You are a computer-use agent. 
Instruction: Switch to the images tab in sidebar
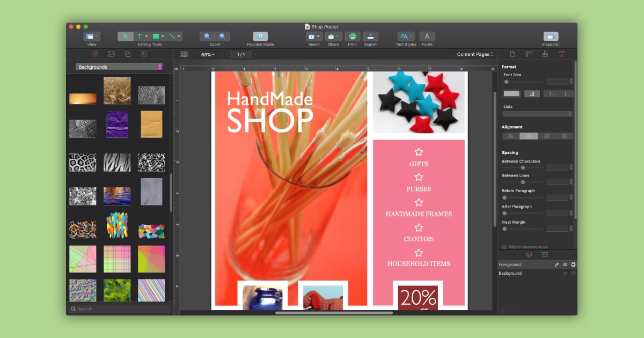pos(109,54)
